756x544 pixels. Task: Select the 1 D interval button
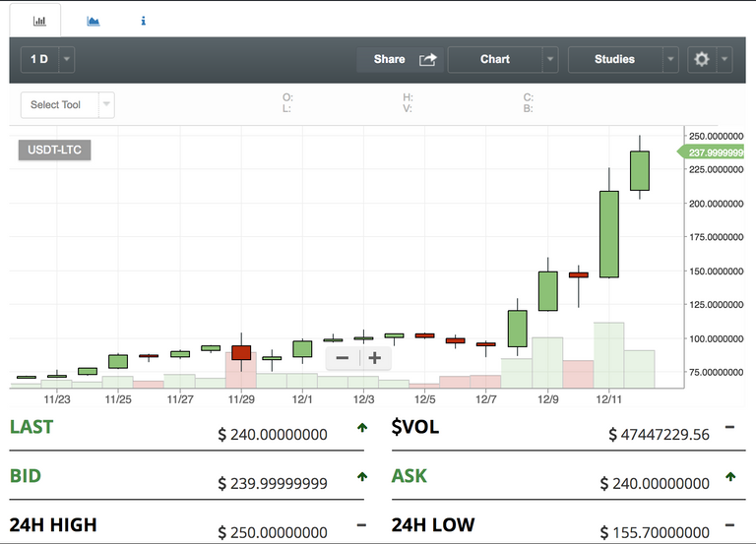39,59
